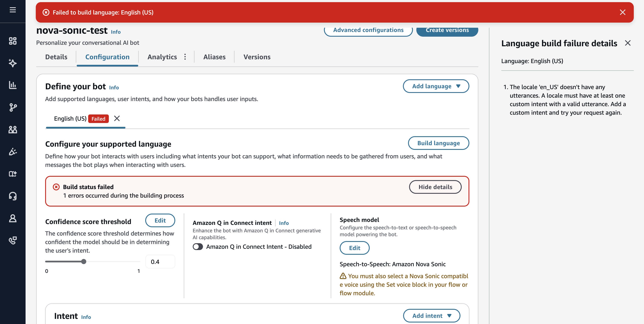Dismiss the red failed build banner
Image resolution: width=644 pixels, height=324 pixels.
622,12
